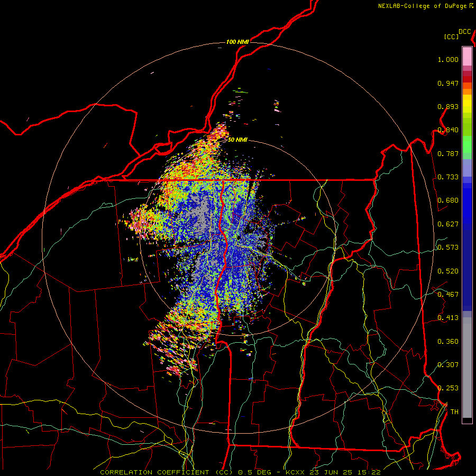Screen dimensions: 476x476
Task: Select the 0.787 scale value
Action: [448, 153]
